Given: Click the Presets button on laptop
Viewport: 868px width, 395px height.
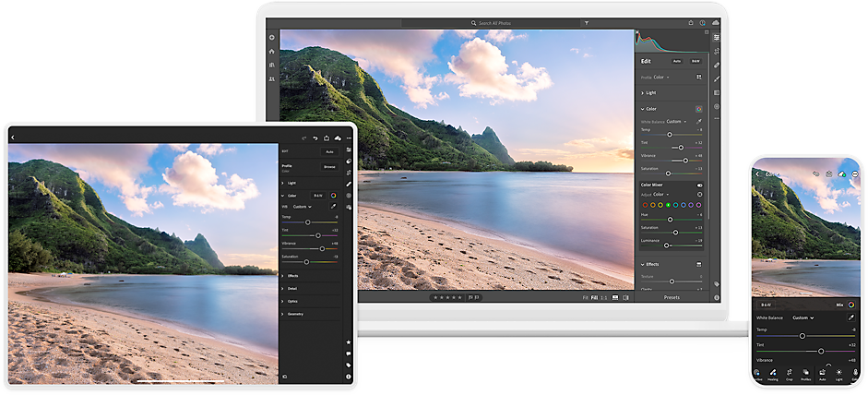Looking at the screenshot, I should (672, 297).
